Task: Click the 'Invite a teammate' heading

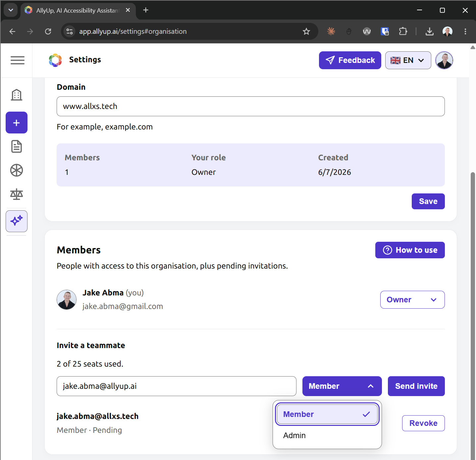Action: [x=91, y=345]
